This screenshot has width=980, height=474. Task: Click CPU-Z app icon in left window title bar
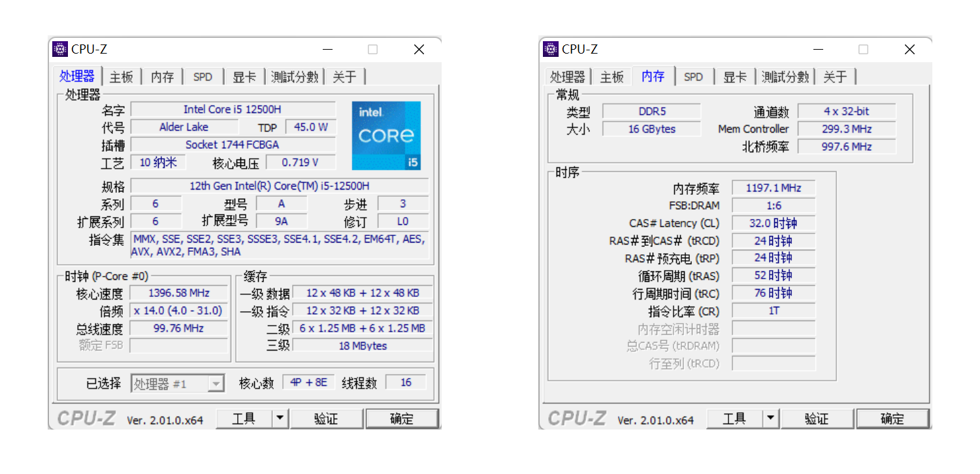click(x=60, y=49)
